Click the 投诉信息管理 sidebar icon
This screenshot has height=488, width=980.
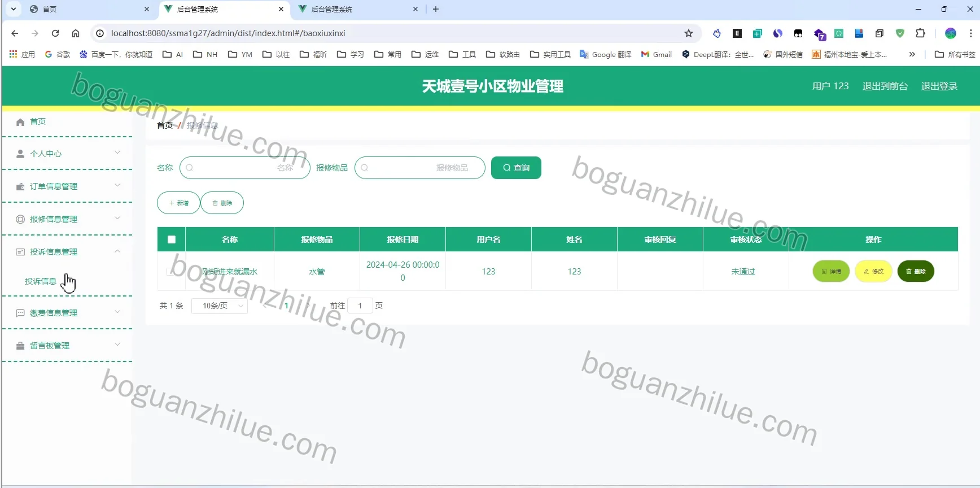20,252
